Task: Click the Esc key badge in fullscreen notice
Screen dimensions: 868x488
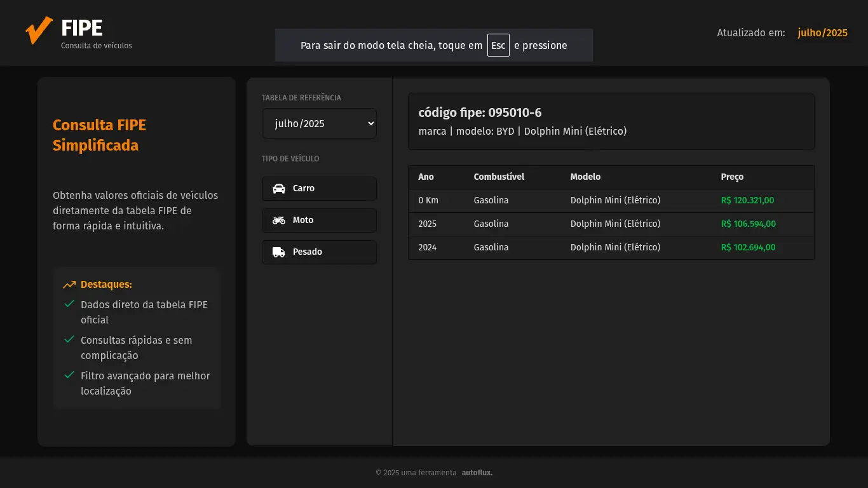Action: click(x=498, y=45)
